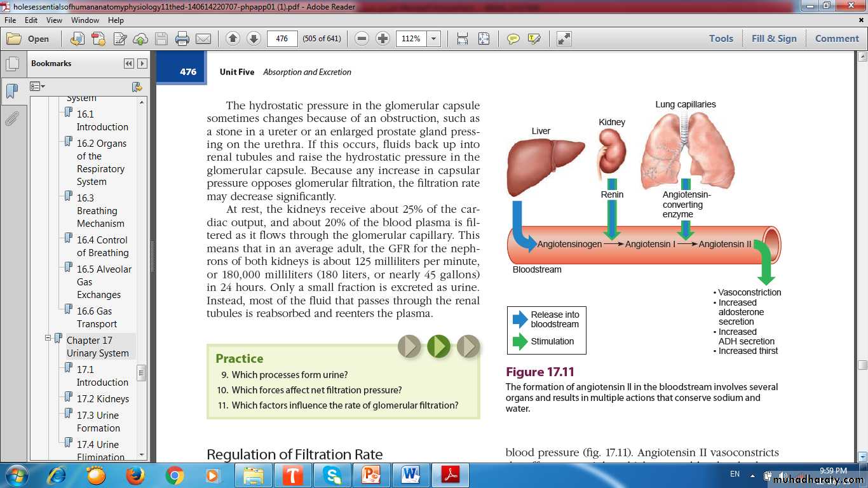
Task: Jump to the 17.2 Kidneys bookmark
Action: [102, 399]
